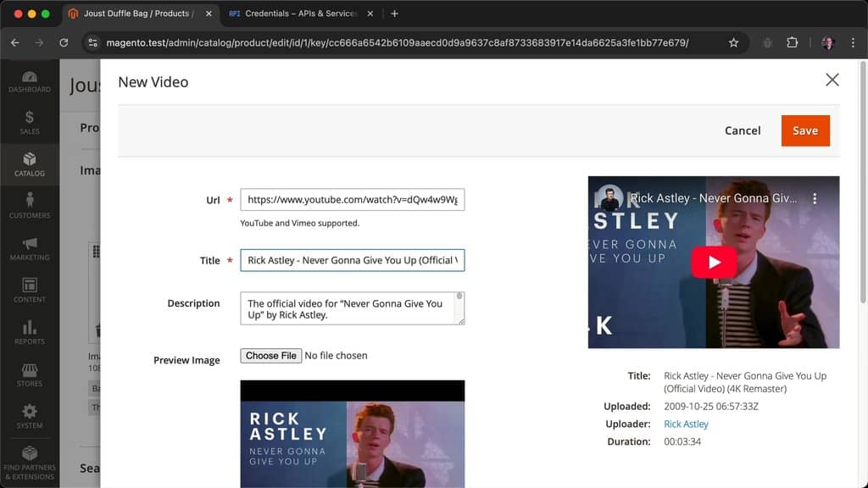Cancel the New Video dialog
Image resolution: width=868 pixels, height=488 pixels.
pyautogui.click(x=743, y=130)
